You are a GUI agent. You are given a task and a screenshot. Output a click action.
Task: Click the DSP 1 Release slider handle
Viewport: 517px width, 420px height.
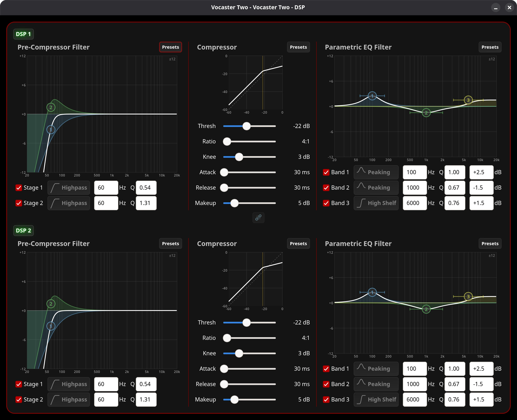[224, 188]
